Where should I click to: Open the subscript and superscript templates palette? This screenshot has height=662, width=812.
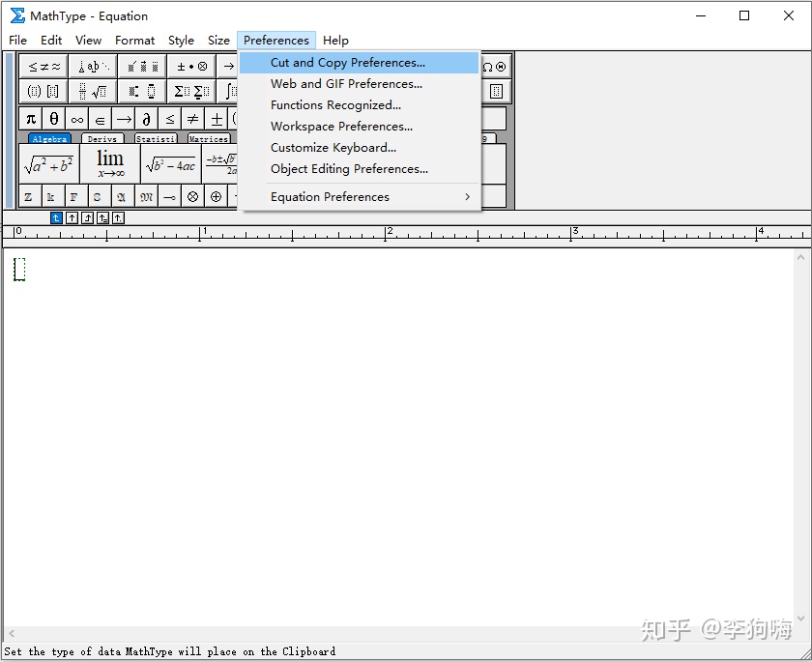(x=142, y=92)
